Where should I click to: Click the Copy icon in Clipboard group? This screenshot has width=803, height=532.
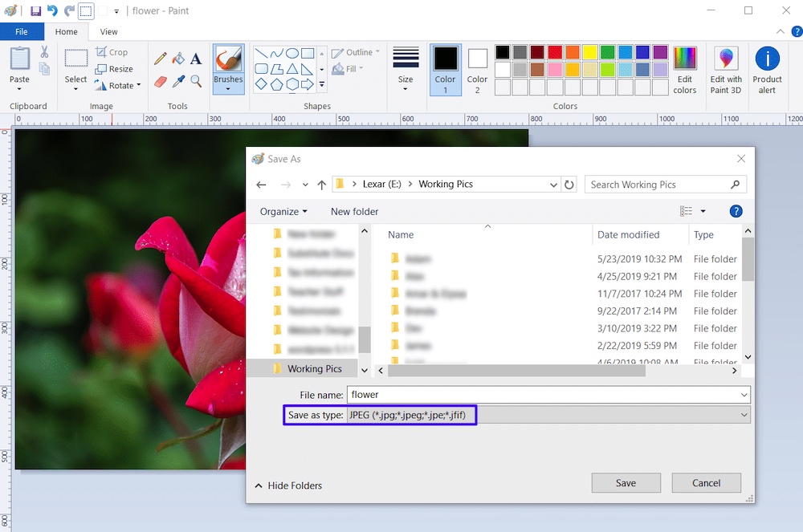tap(44, 68)
